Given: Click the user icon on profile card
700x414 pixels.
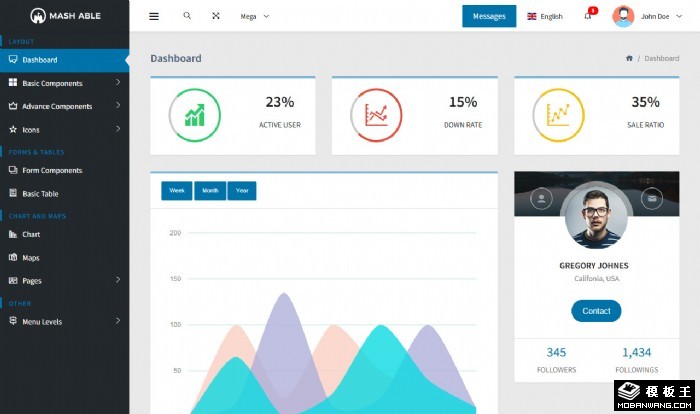Looking at the screenshot, I should coord(541,199).
